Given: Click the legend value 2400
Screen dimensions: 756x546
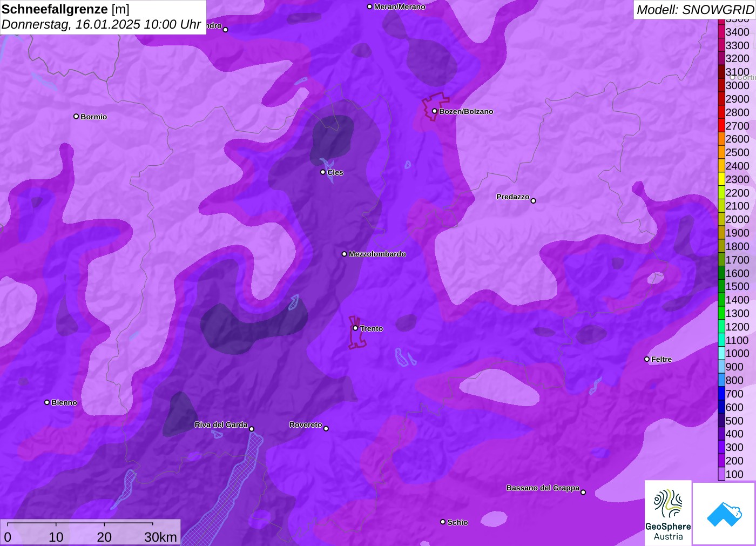Looking at the screenshot, I should click(737, 166).
